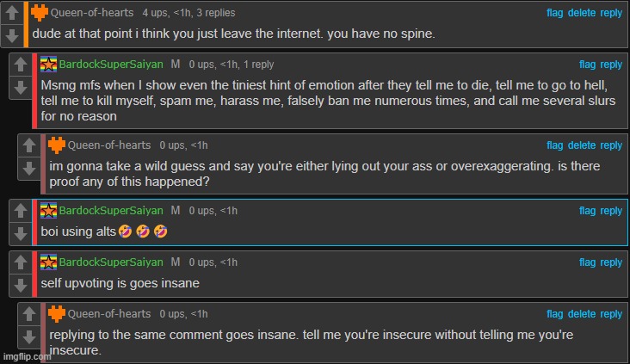Flag the "boi using alts" comment

tap(587, 211)
